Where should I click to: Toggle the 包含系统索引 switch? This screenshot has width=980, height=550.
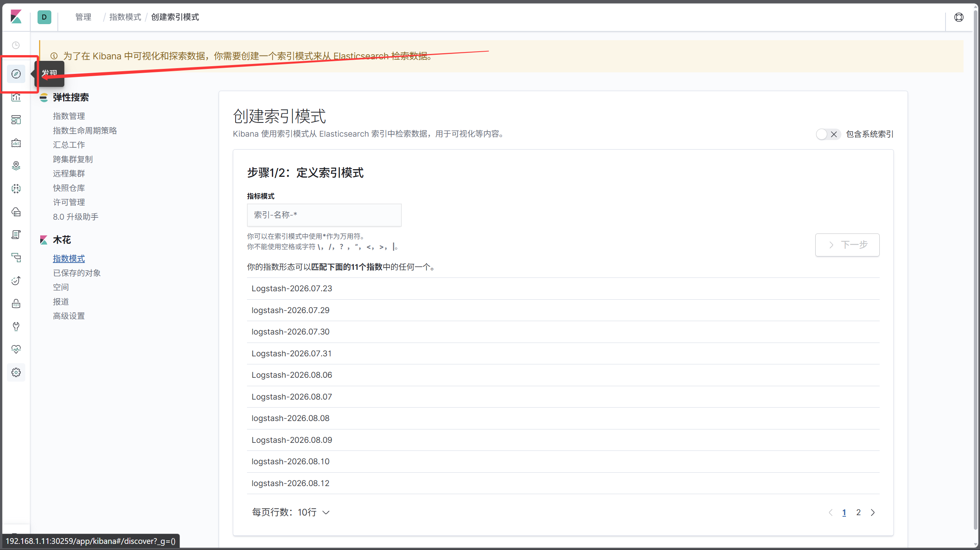click(x=828, y=134)
